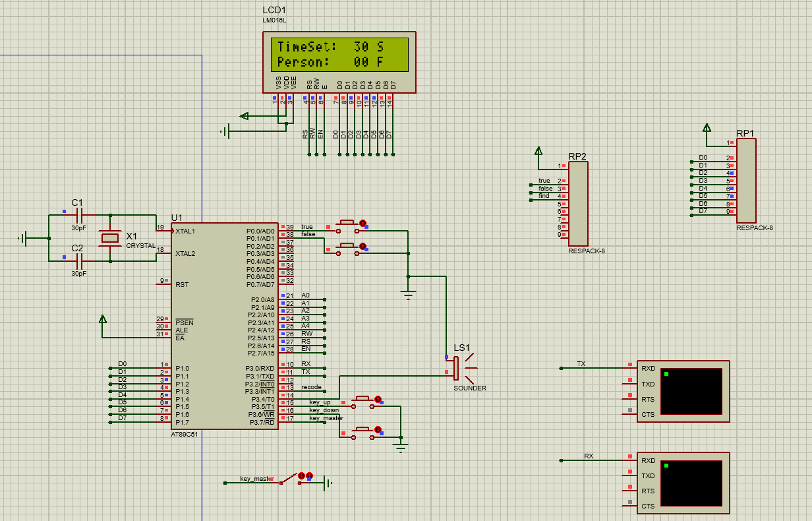The image size is (812, 521).
Task: Click the CRYSTAL label near X1
Action: tap(140, 245)
